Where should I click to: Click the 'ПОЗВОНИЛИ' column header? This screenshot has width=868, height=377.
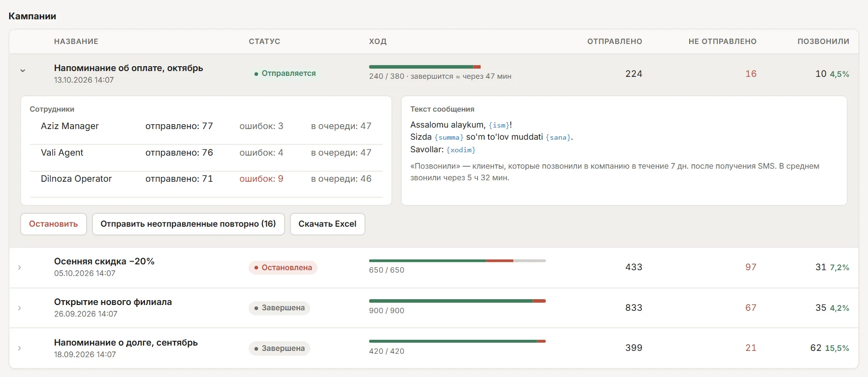click(823, 42)
